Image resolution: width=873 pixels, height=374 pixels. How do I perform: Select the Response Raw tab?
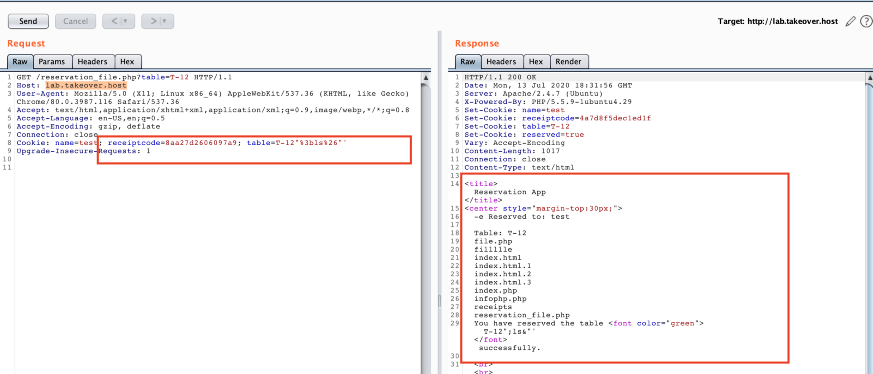[x=468, y=62]
